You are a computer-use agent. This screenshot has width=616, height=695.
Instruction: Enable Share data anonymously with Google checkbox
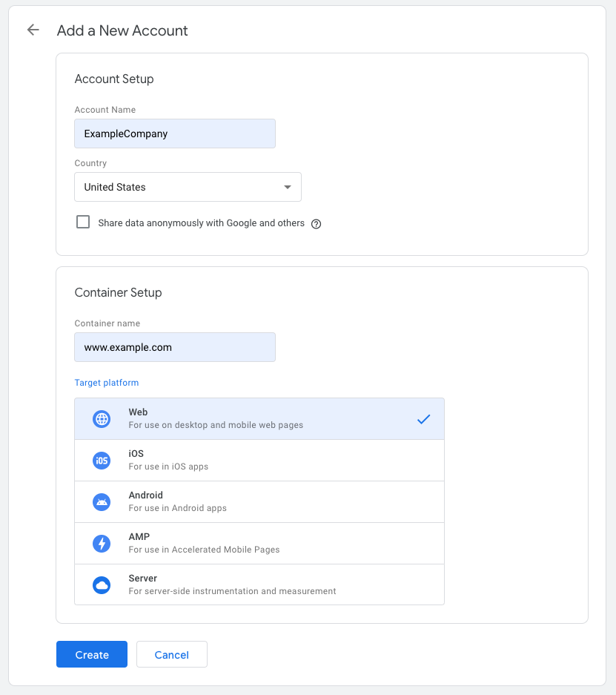83,223
